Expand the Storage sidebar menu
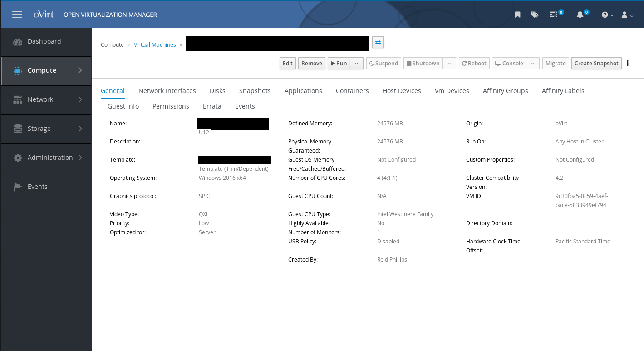 [x=46, y=129]
